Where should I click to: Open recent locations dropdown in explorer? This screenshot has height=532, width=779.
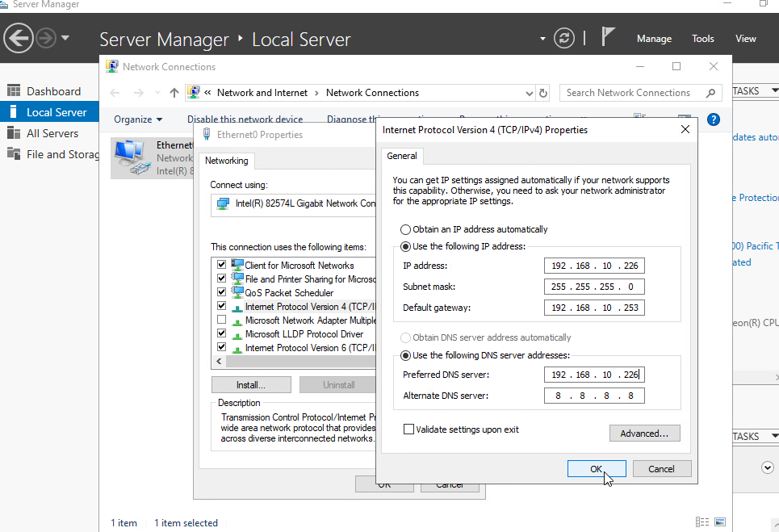coord(157,93)
